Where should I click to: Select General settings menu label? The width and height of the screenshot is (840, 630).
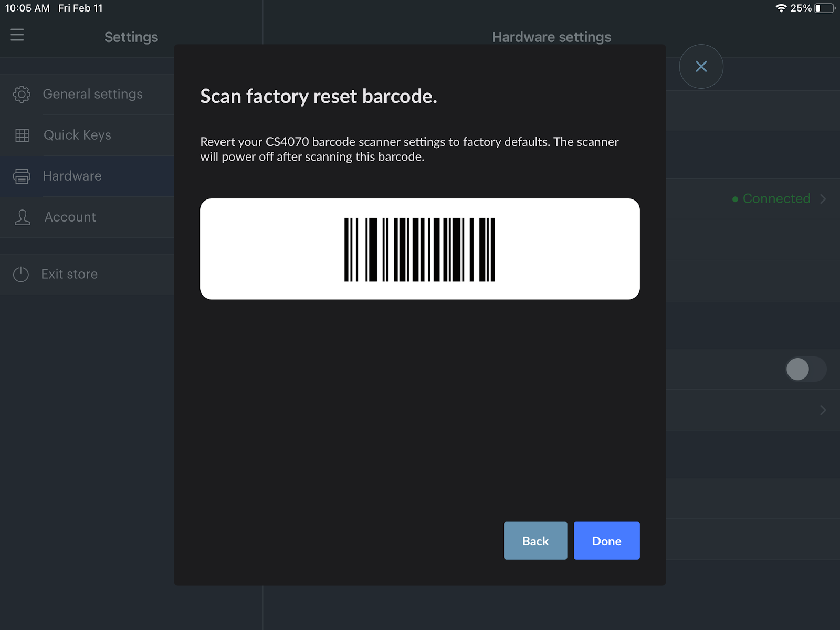tap(92, 94)
